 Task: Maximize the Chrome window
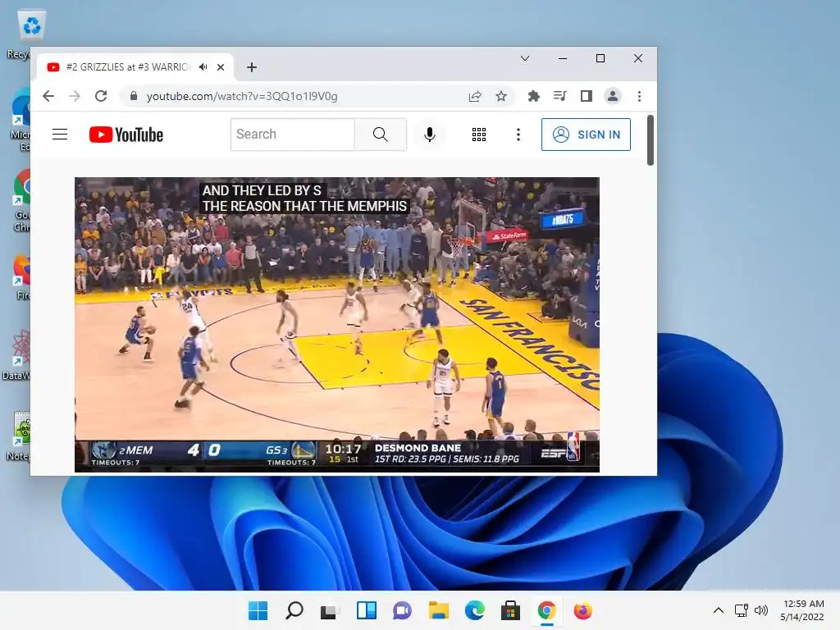click(600, 58)
